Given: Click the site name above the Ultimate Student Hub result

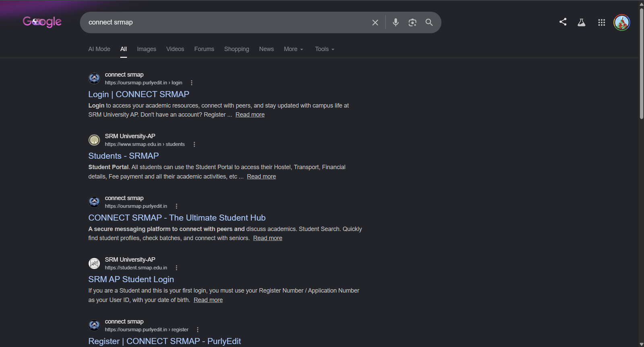Looking at the screenshot, I should point(124,198).
